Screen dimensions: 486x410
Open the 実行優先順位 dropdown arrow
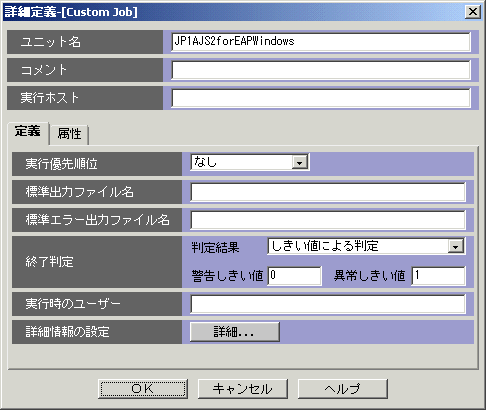[300, 162]
